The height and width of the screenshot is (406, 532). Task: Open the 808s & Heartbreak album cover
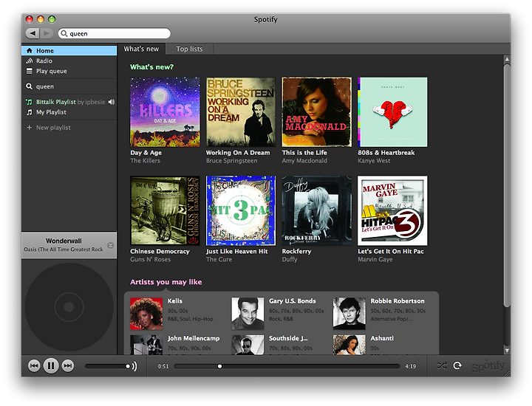(392, 112)
